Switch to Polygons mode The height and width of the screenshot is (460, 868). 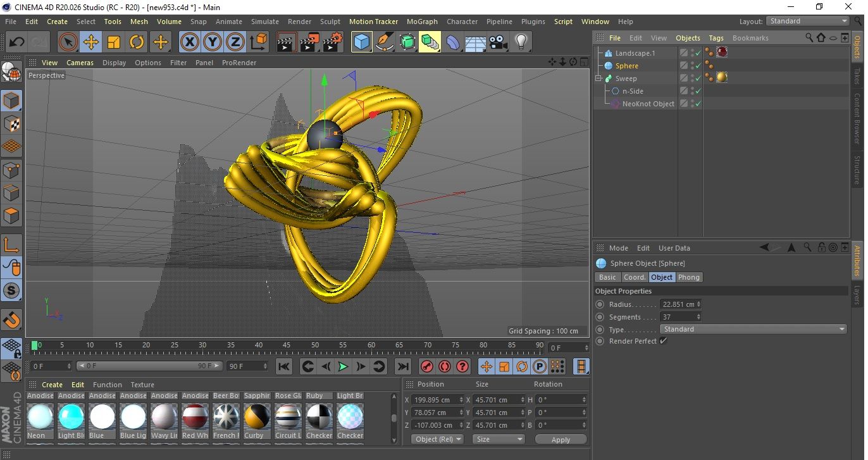click(12, 215)
